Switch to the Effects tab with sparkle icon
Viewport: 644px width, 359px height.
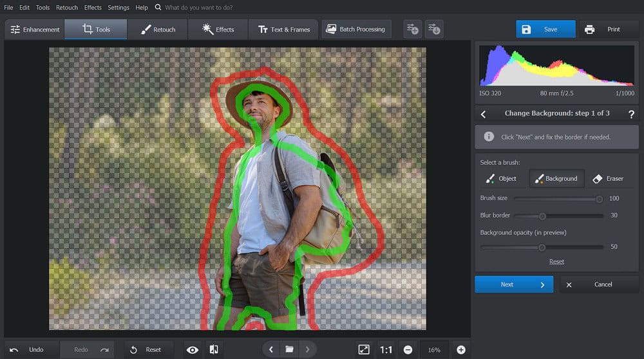click(218, 30)
